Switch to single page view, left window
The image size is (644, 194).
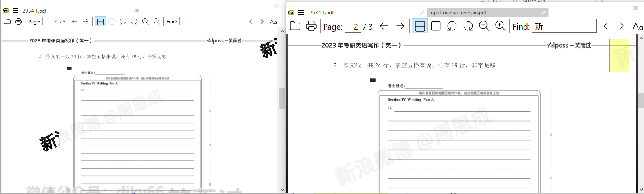coord(112,21)
